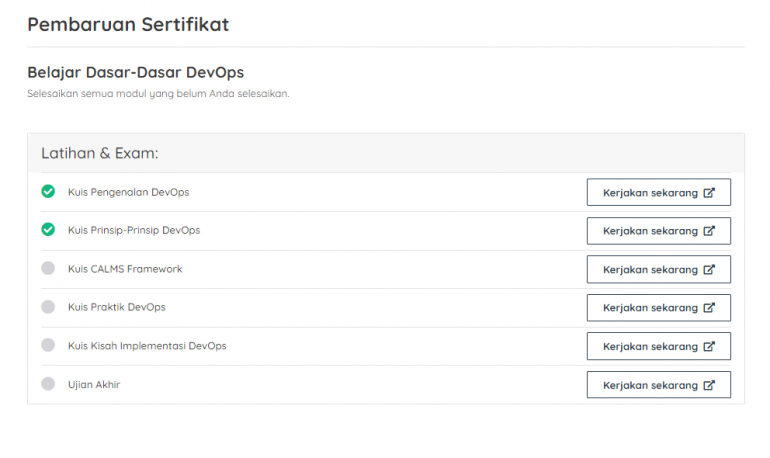Click gray status circle beside Ujian Akhir
Screen dimensions: 770x458
click(48, 384)
